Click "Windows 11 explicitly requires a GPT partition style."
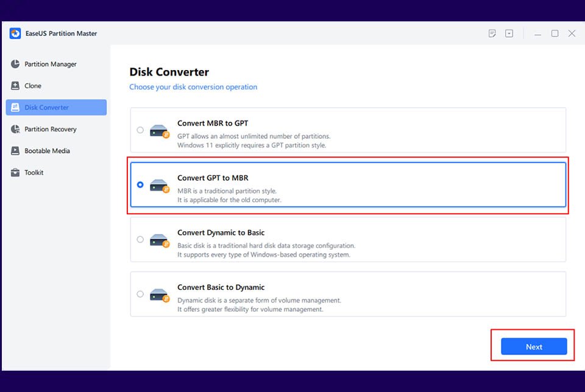This screenshot has height=392, width=585. coord(252,145)
